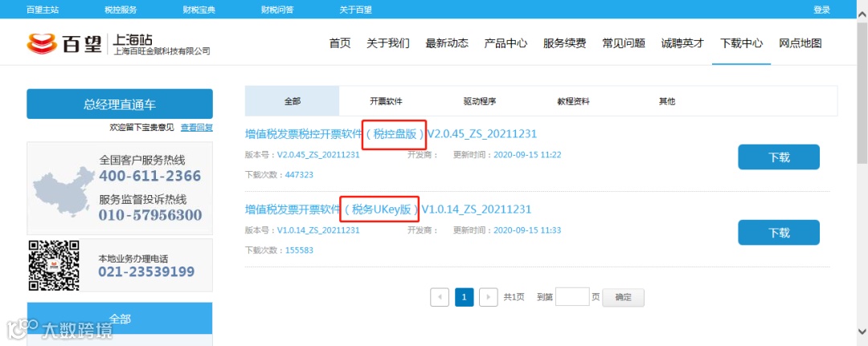Click local phone 021-23539199
This screenshot has width=868, height=346.
(x=147, y=271)
